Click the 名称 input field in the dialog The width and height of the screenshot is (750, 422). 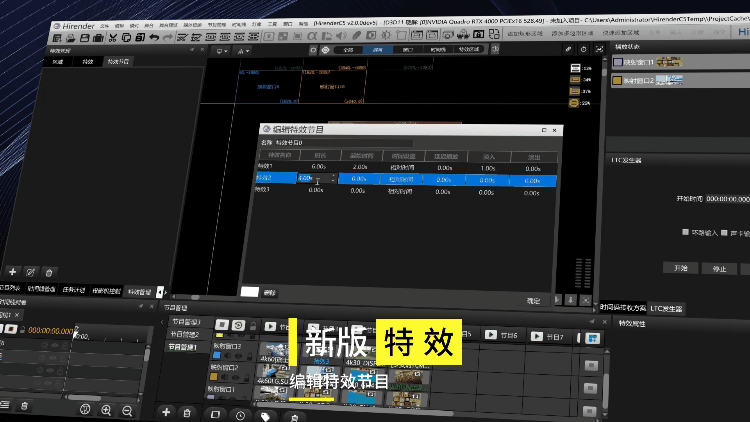click(343, 143)
